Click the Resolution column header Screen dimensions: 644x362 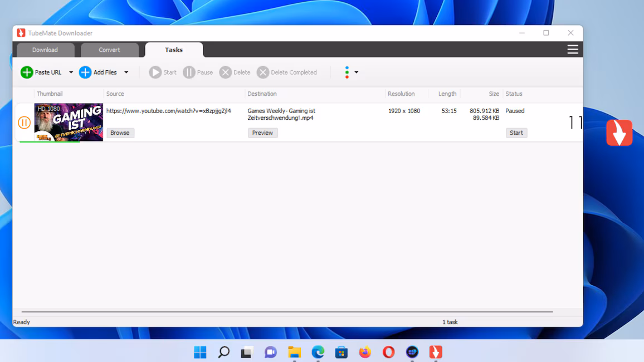[401, 94]
